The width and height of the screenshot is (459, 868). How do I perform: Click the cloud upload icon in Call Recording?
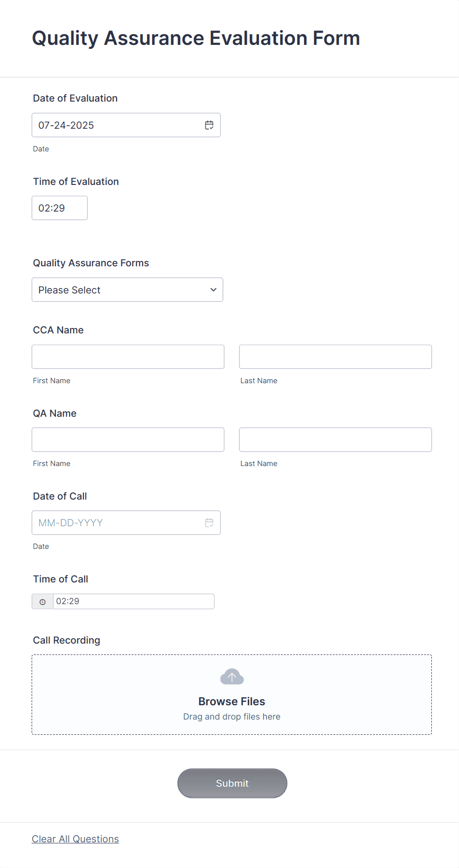(231, 676)
